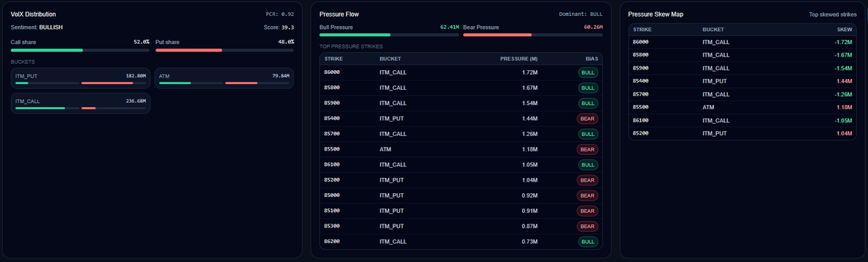Select the -1.67M skew value
The width and height of the screenshot is (868, 262).
click(843, 56)
